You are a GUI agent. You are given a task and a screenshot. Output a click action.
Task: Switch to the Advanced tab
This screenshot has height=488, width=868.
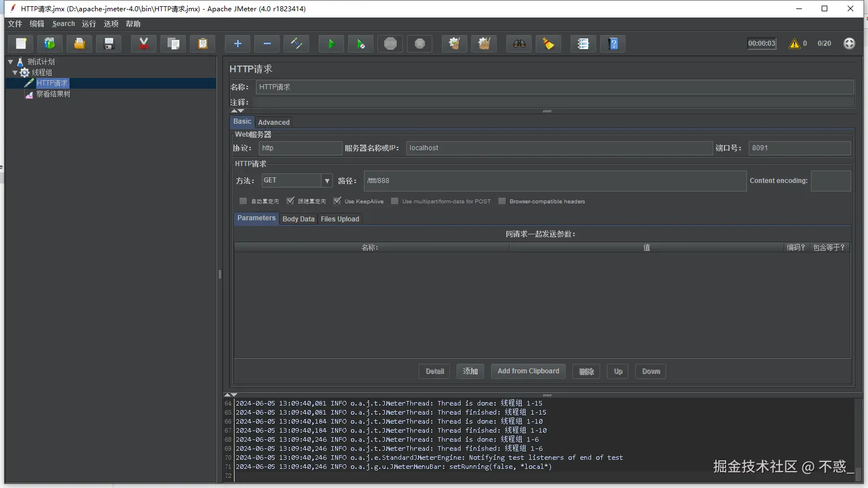274,122
